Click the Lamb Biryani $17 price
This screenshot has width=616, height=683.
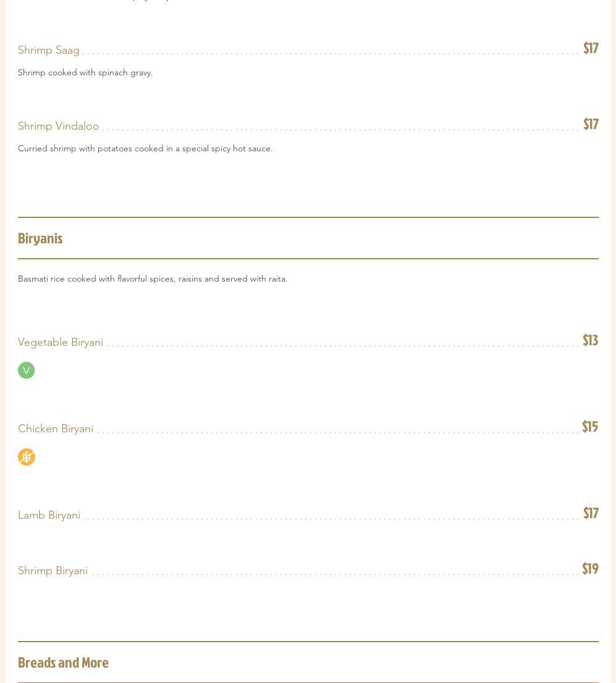pos(591,513)
